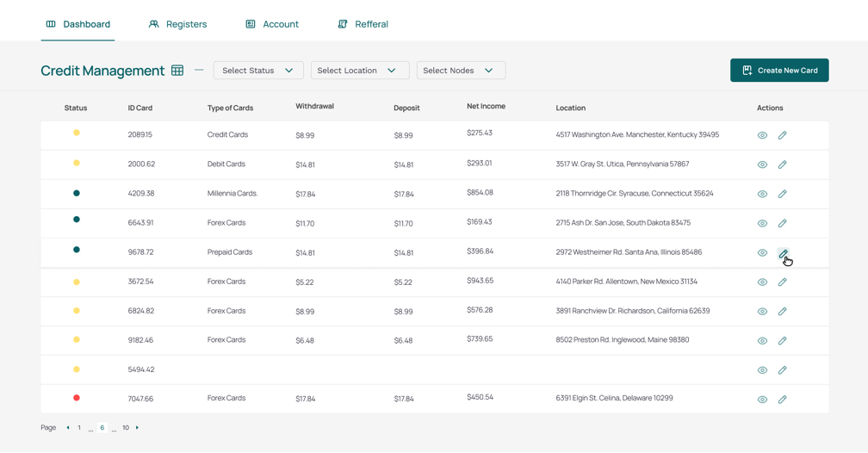
Task: Click the Create New Card button
Action: click(x=779, y=71)
